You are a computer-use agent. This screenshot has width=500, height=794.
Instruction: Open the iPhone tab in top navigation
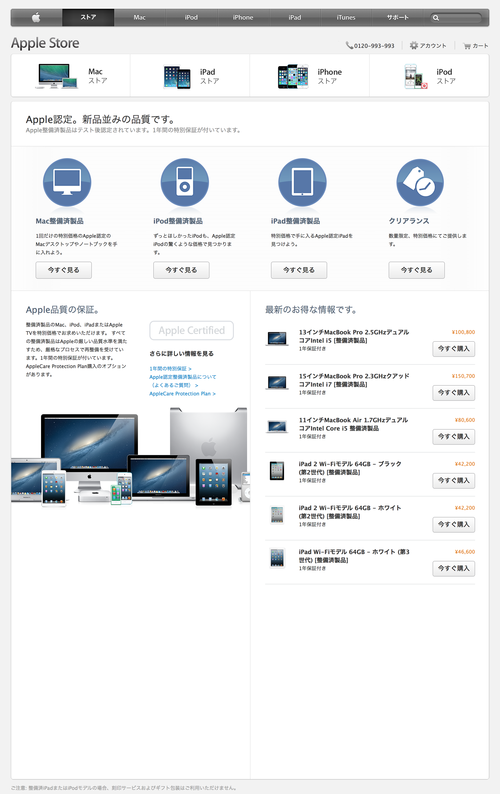[x=243, y=18]
